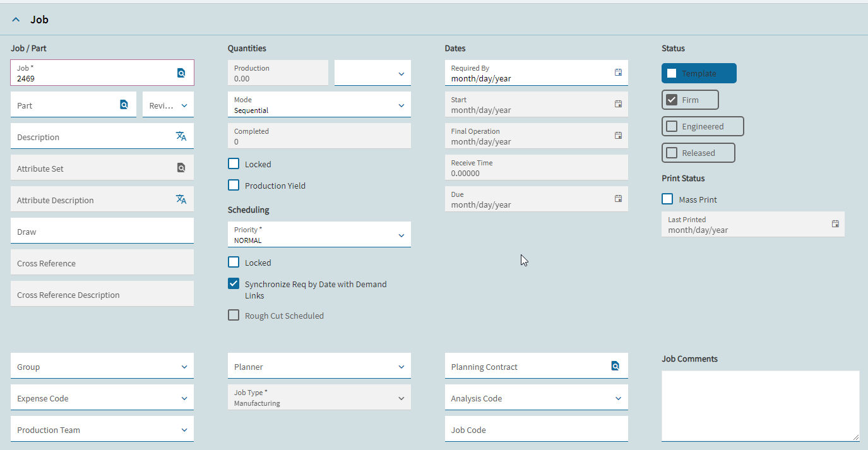Screen dimensions: 868x450
Task: Click the Attribute Set search icon
Action: coord(181,168)
